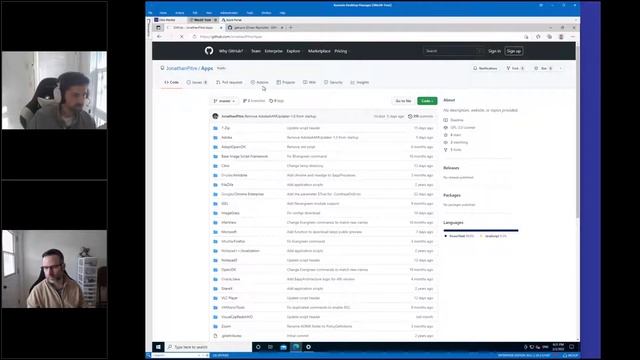This screenshot has width=640, height=360.
Task: Open the 7-Zip folder
Action: click(x=226, y=128)
